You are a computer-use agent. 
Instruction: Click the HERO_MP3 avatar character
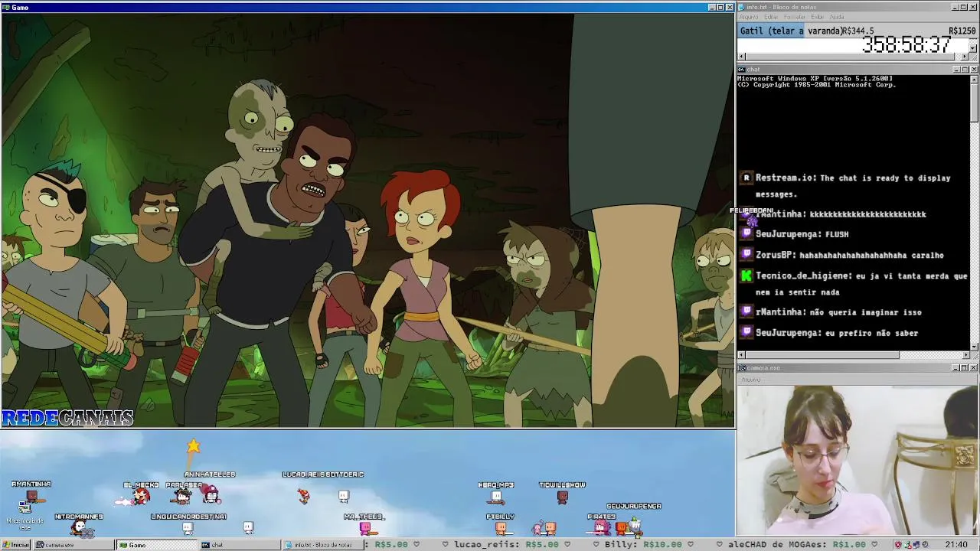click(496, 497)
